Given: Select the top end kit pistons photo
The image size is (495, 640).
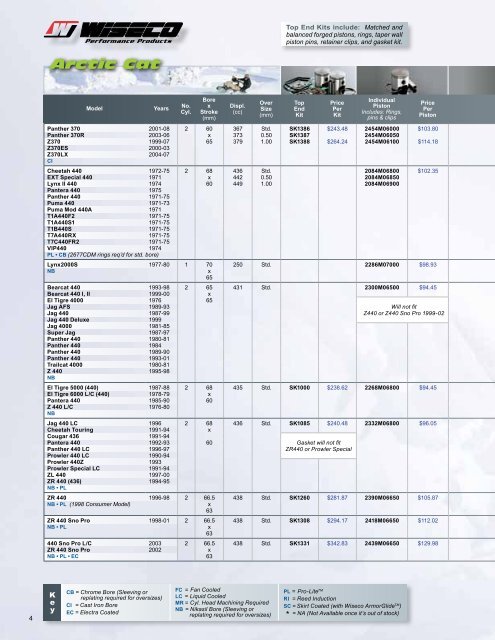Looking at the screenshot, I should 319,80.
